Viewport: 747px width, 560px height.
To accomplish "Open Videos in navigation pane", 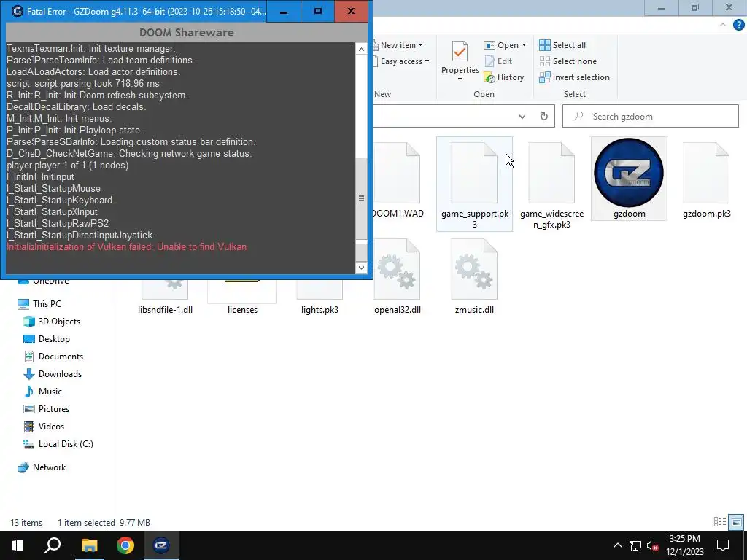I will point(44,426).
